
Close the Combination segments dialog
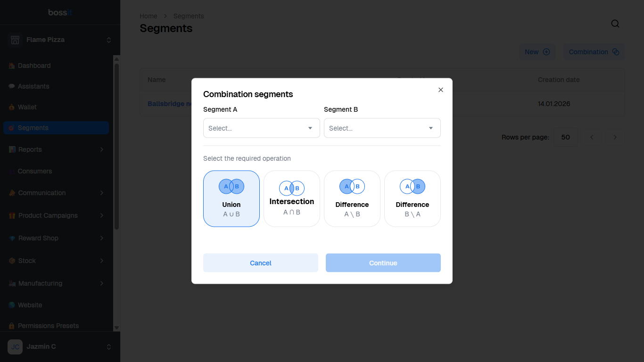pyautogui.click(x=441, y=90)
